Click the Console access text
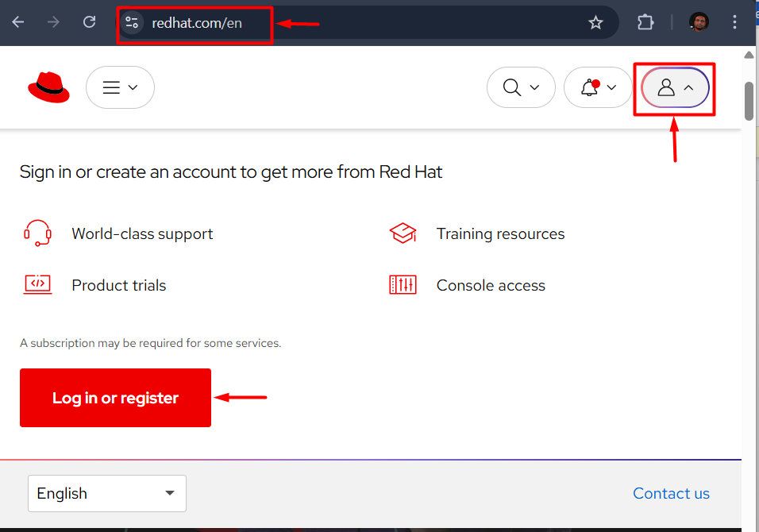The width and height of the screenshot is (759, 532). [x=491, y=286]
